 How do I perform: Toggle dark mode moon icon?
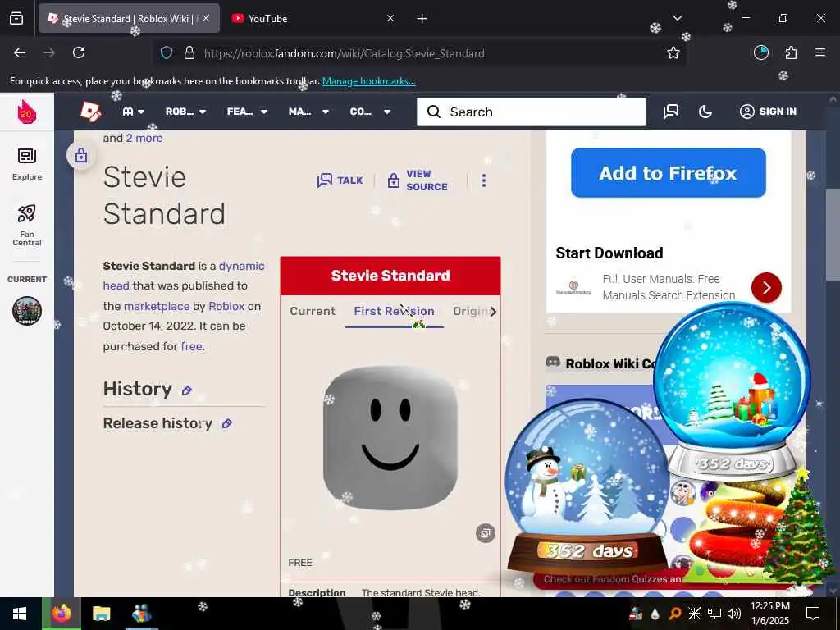tap(705, 112)
